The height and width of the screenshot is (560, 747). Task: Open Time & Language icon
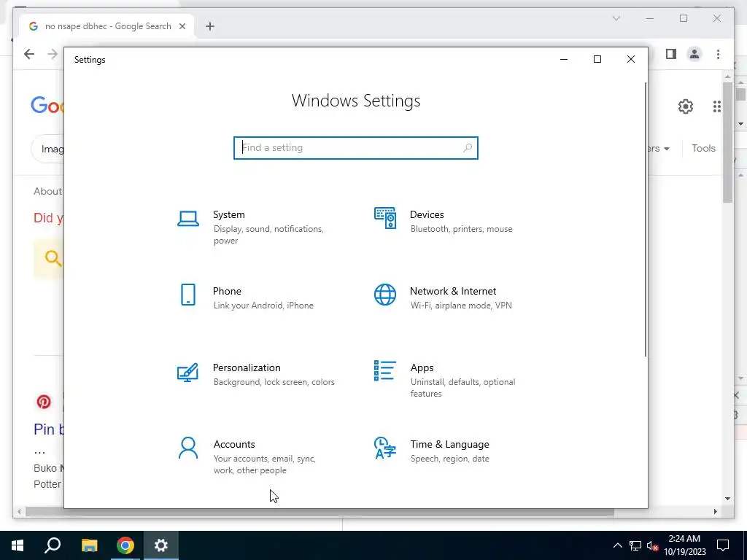click(x=385, y=448)
